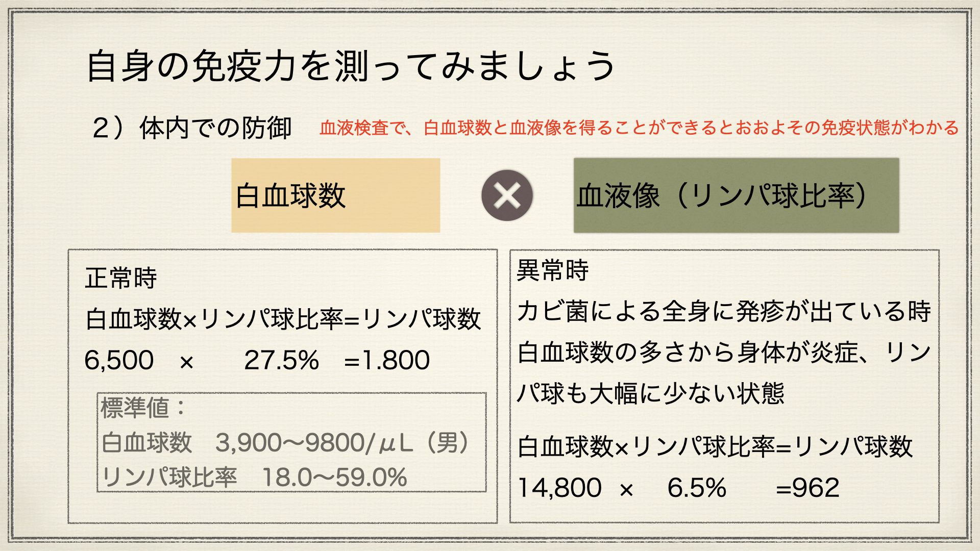Click the slide title 自身の免疫力を測ってみましょう
980x551 pixels.
tap(351, 66)
